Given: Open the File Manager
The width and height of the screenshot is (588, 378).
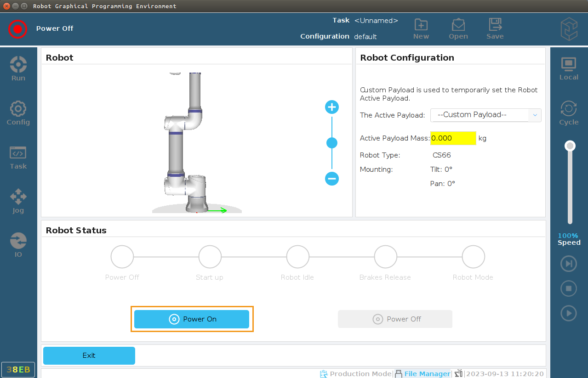Looking at the screenshot, I should coord(422,374).
